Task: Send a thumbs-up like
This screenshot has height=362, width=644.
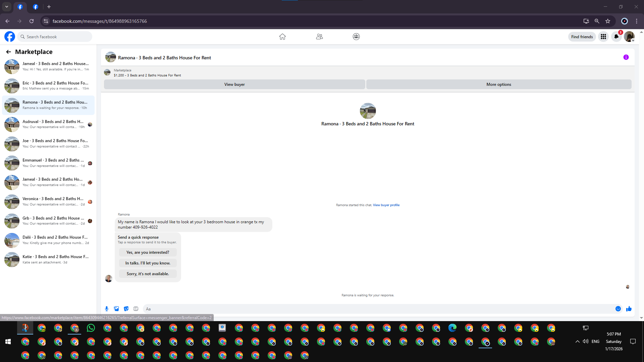Action: click(x=629, y=309)
